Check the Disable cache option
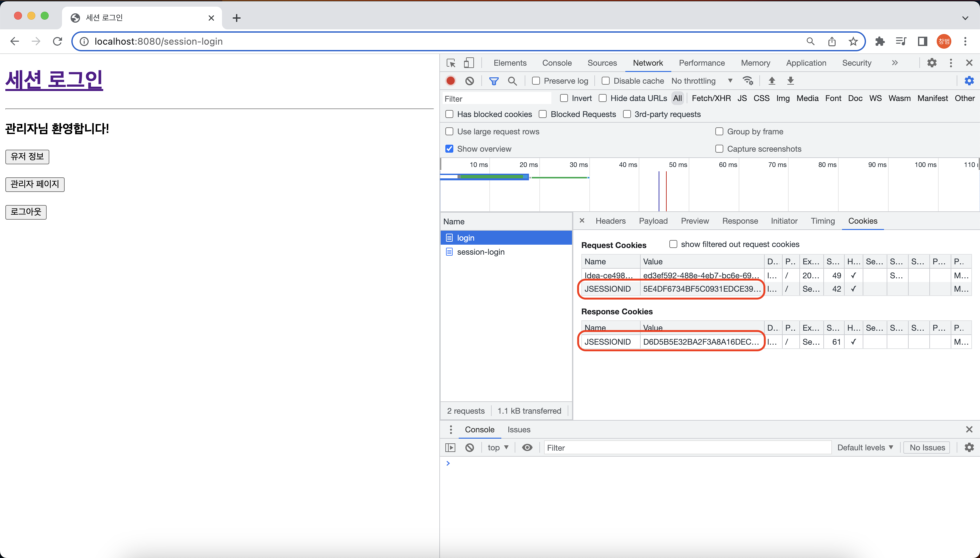 point(606,81)
